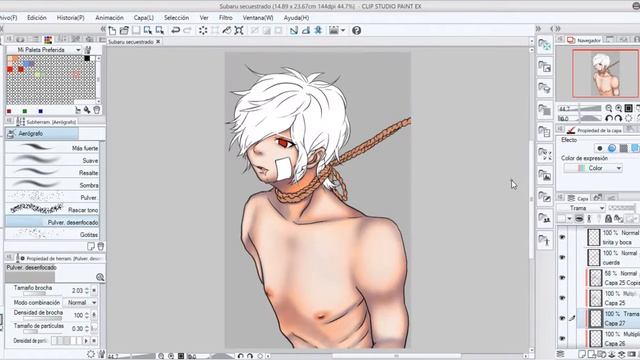This screenshot has height=360, width=640.
Task: Open the Ayuda(H) menu
Action: click(296, 18)
